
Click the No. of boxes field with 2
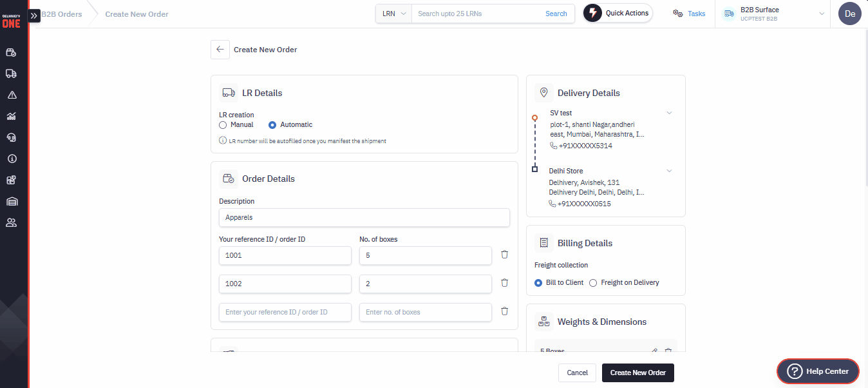426,284
